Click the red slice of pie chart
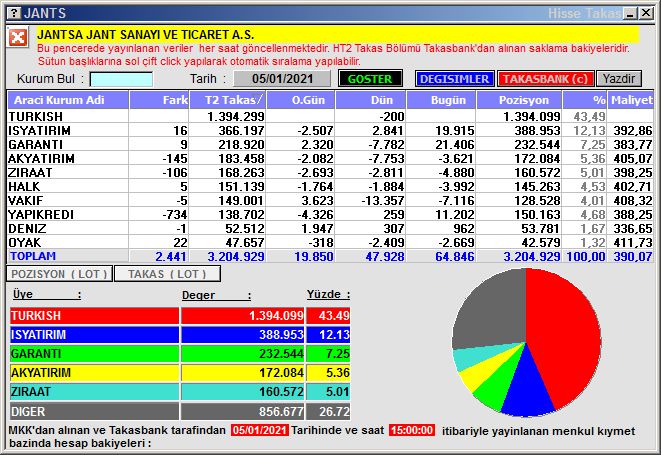This screenshot has height=455, width=661. click(x=565, y=333)
